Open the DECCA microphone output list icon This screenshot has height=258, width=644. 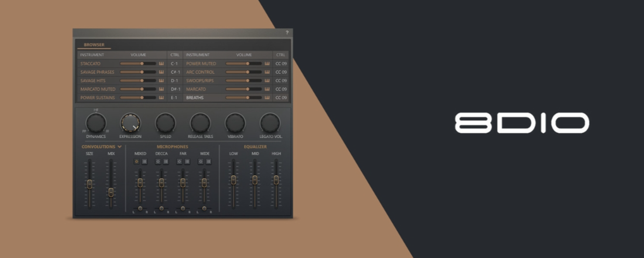166,162
